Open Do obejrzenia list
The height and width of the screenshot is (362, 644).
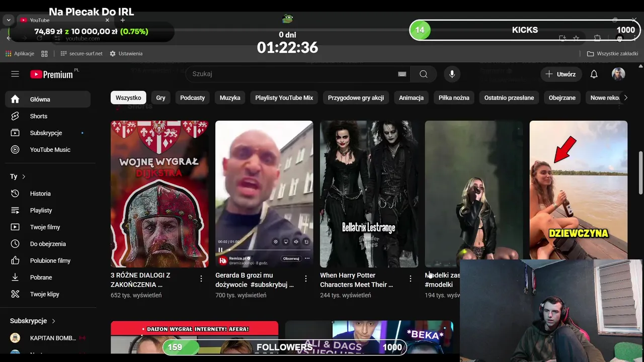pos(48,244)
